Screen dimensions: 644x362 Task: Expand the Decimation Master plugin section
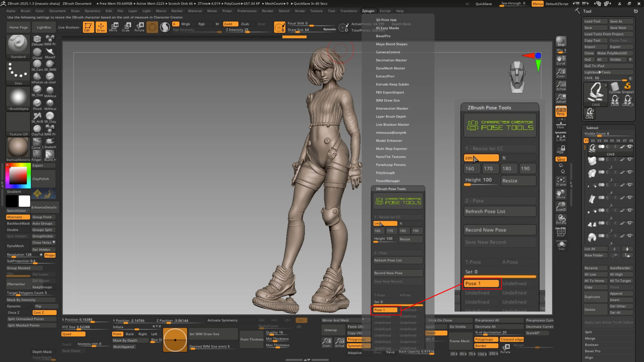pos(391,60)
